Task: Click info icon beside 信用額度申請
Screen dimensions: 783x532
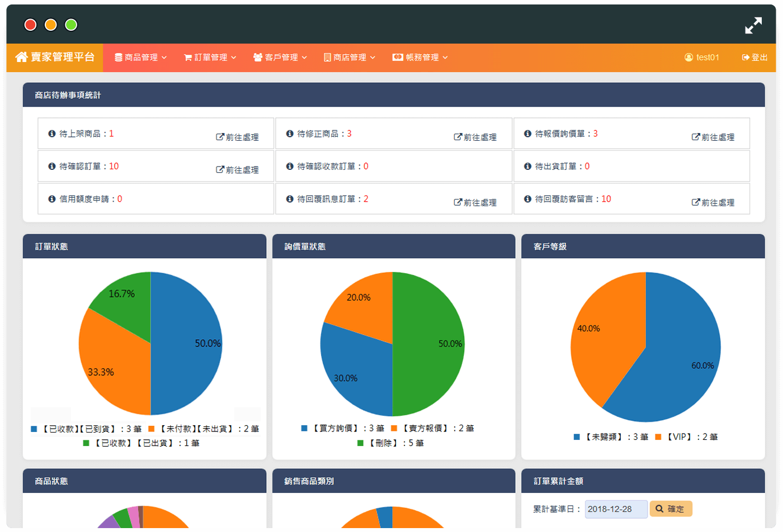Action: coord(52,199)
